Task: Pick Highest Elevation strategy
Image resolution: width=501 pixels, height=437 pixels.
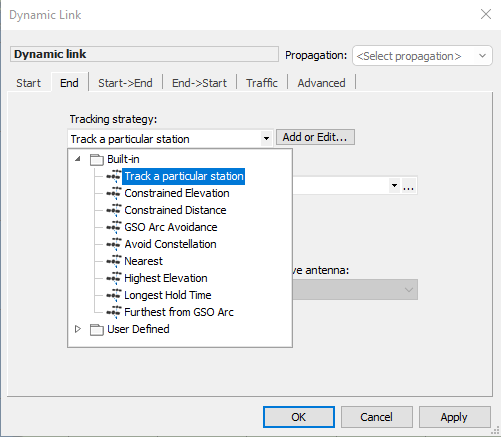Action: click(x=166, y=278)
